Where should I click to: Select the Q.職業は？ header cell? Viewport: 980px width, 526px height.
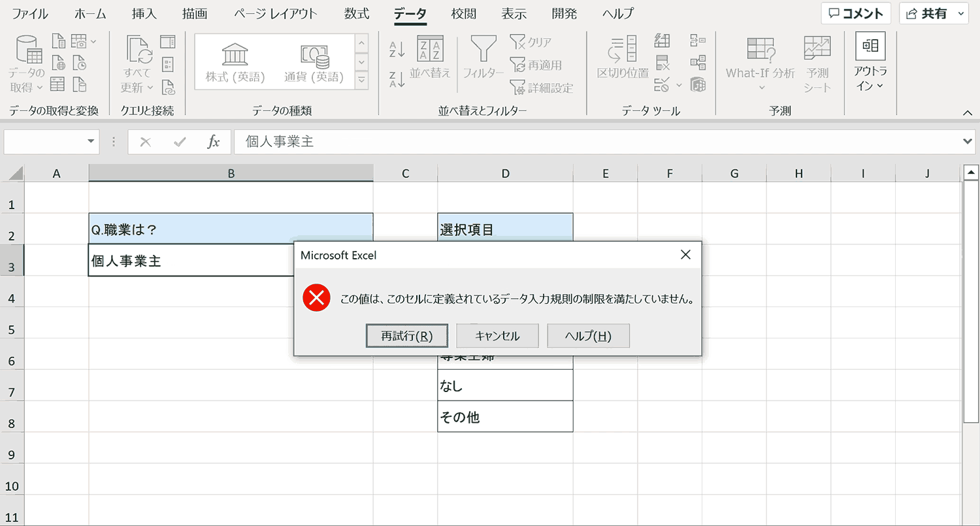[x=231, y=229]
